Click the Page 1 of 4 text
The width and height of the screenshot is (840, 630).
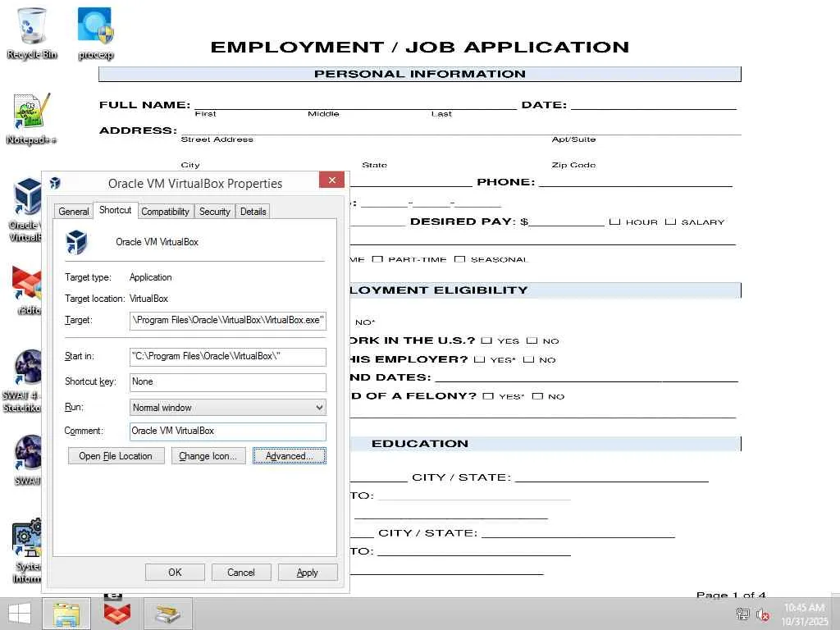[x=731, y=595]
